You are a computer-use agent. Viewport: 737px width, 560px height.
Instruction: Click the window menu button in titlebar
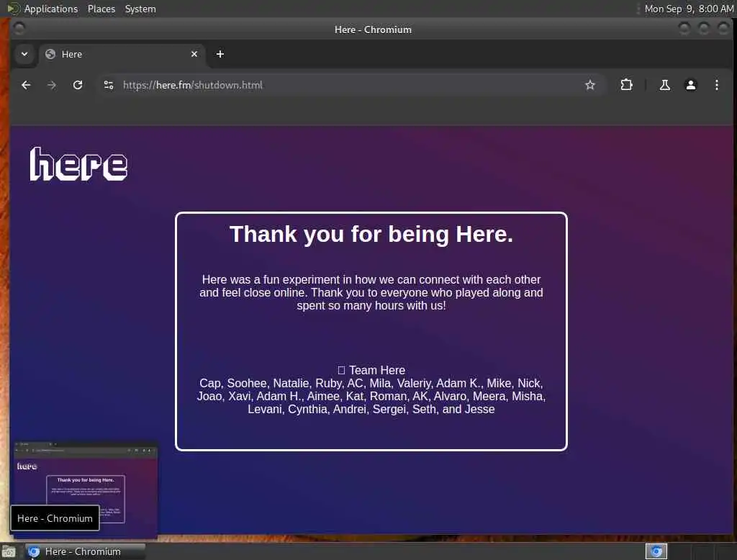(19, 30)
